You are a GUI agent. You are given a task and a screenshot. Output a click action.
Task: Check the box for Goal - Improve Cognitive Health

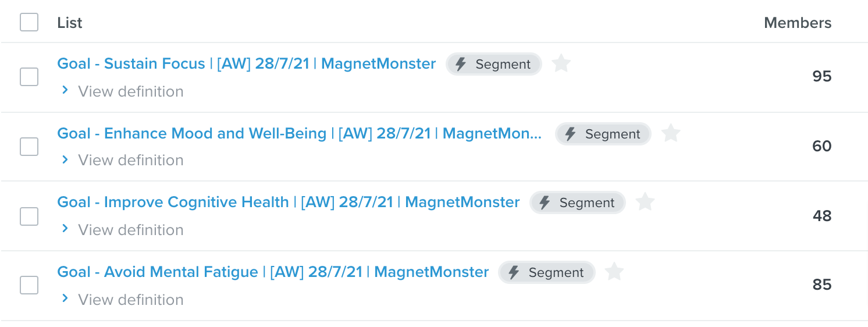[x=29, y=216]
